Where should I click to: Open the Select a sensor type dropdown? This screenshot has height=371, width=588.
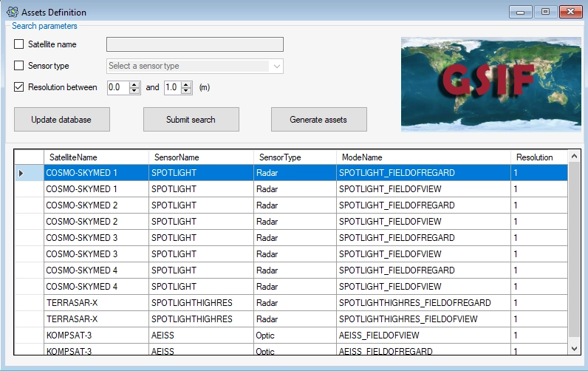click(x=195, y=66)
